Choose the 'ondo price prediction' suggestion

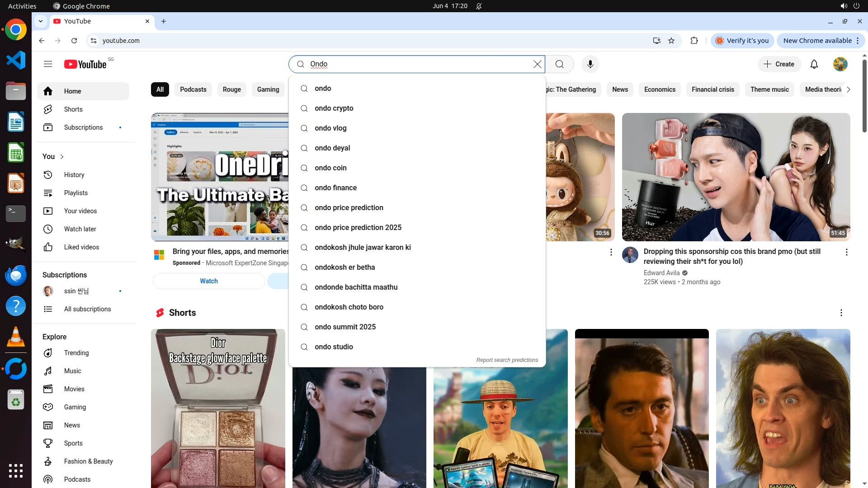[x=349, y=208]
